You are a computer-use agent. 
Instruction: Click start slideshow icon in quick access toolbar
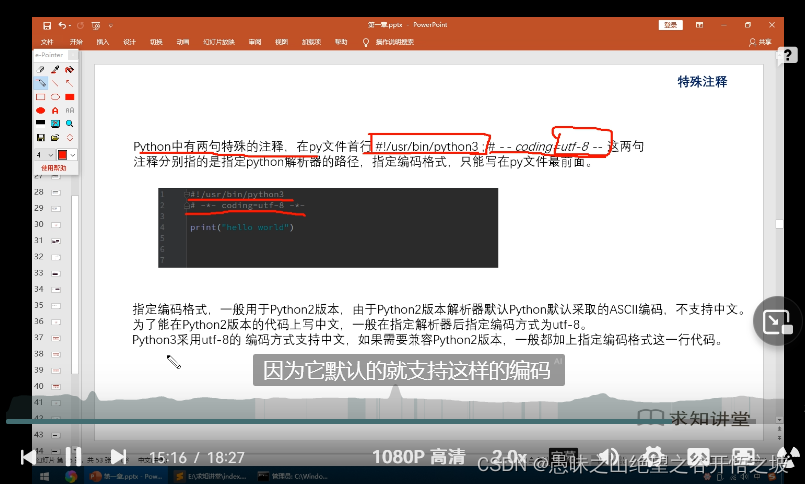95,25
